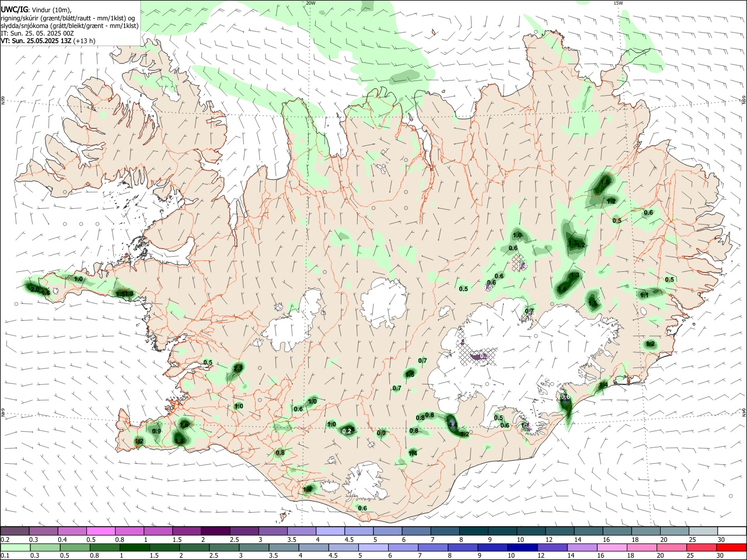Click the 'VT: Sun. 25.05.2025 13Z (+13 h)' line

coord(48,41)
